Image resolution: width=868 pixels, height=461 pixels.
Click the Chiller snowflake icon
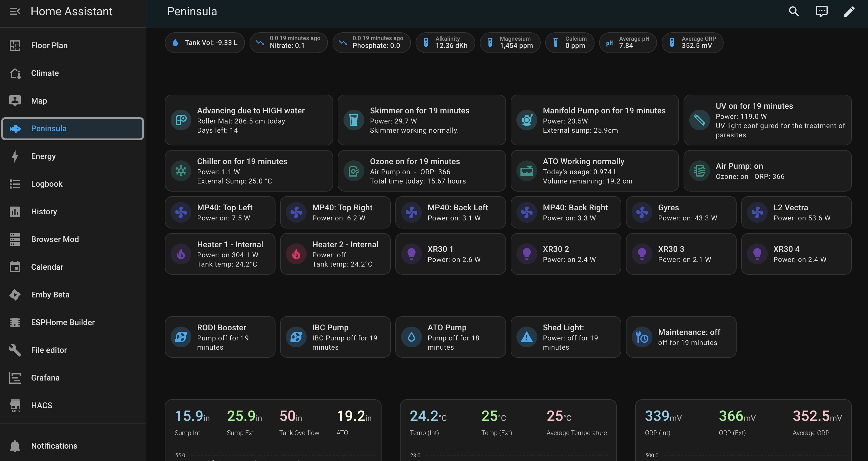pyautogui.click(x=181, y=171)
